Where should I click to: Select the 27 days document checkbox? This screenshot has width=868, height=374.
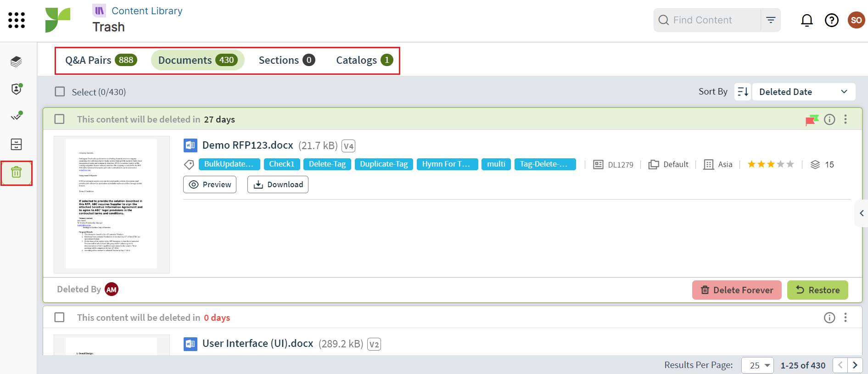pyautogui.click(x=59, y=119)
